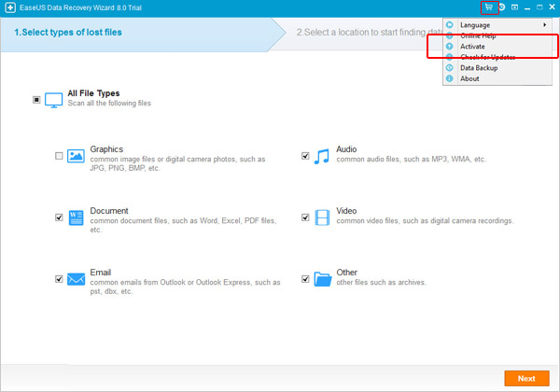Viewport: 560px width, 392px height.
Task: Open the About menu entry
Action: (x=497, y=78)
